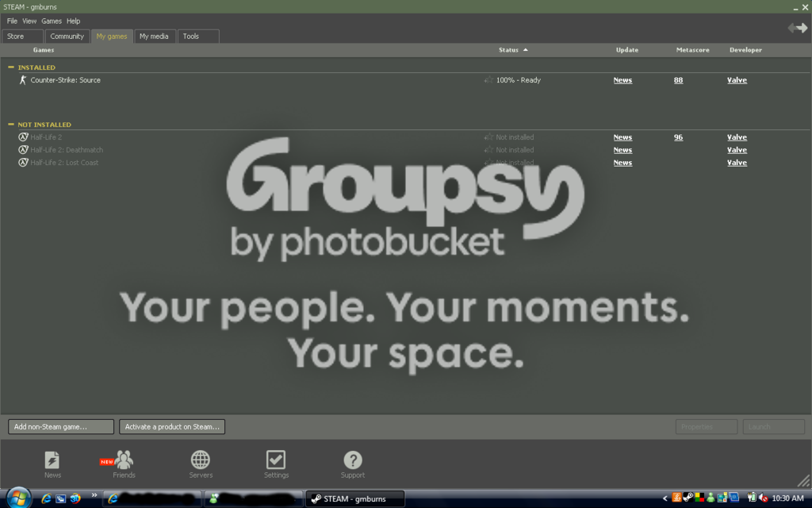Open Internet Explorer from the Quick Launch

[x=46, y=498]
